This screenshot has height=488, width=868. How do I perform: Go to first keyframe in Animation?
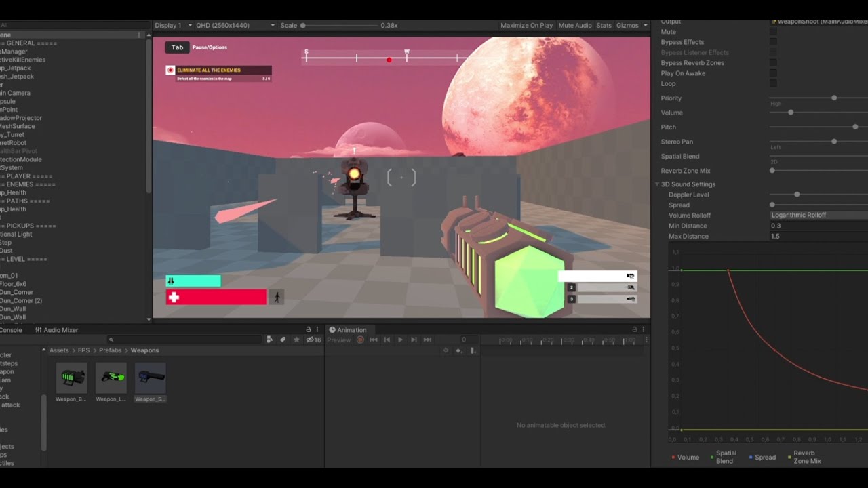(x=373, y=340)
